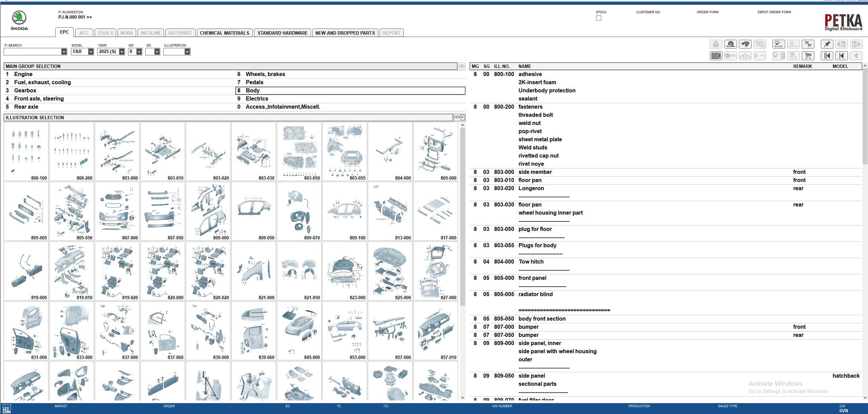
Task: Open the ELSA workshop information icon
Action: click(778, 44)
